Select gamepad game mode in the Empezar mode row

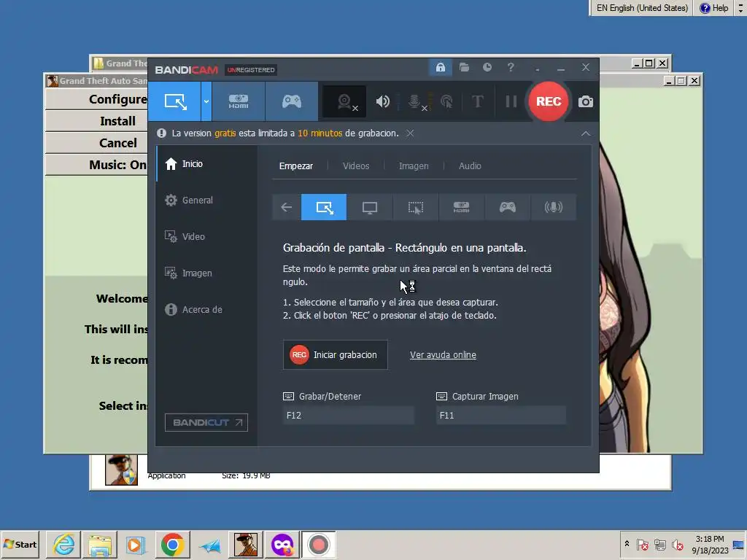(x=508, y=207)
